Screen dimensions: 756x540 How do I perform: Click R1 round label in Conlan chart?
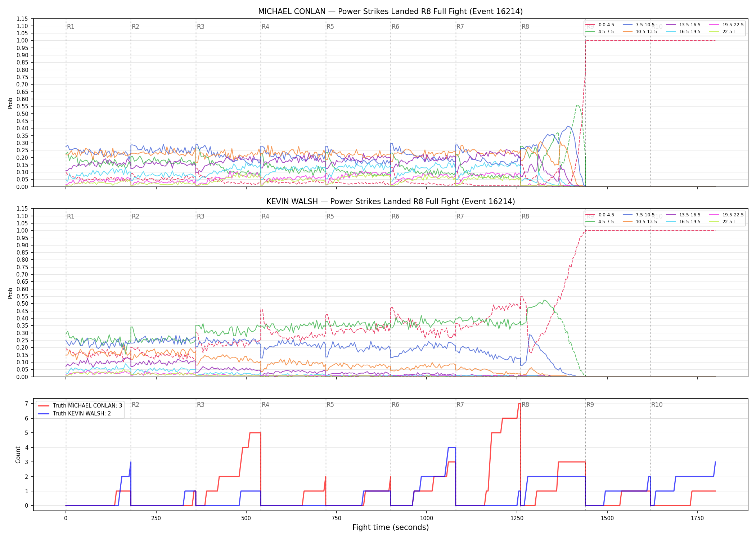(71, 27)
